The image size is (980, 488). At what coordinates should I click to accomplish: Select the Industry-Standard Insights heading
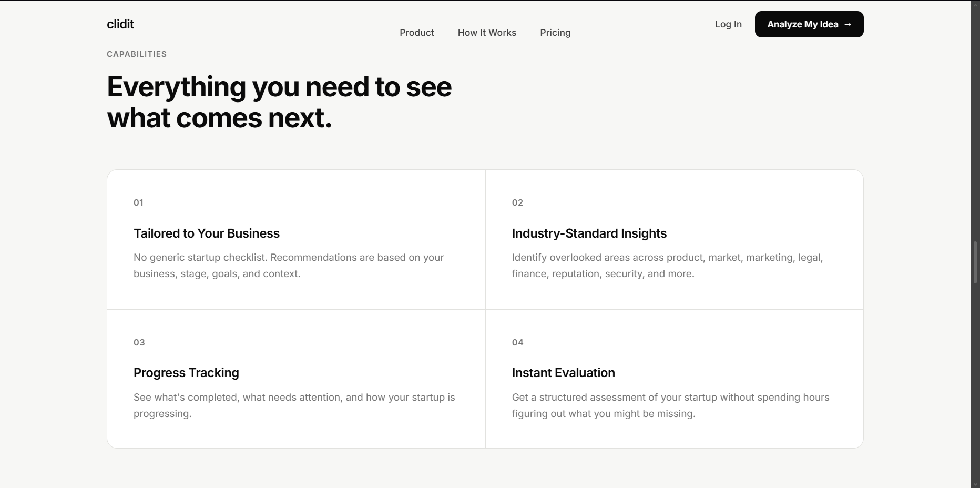click(x=589, y=233)
